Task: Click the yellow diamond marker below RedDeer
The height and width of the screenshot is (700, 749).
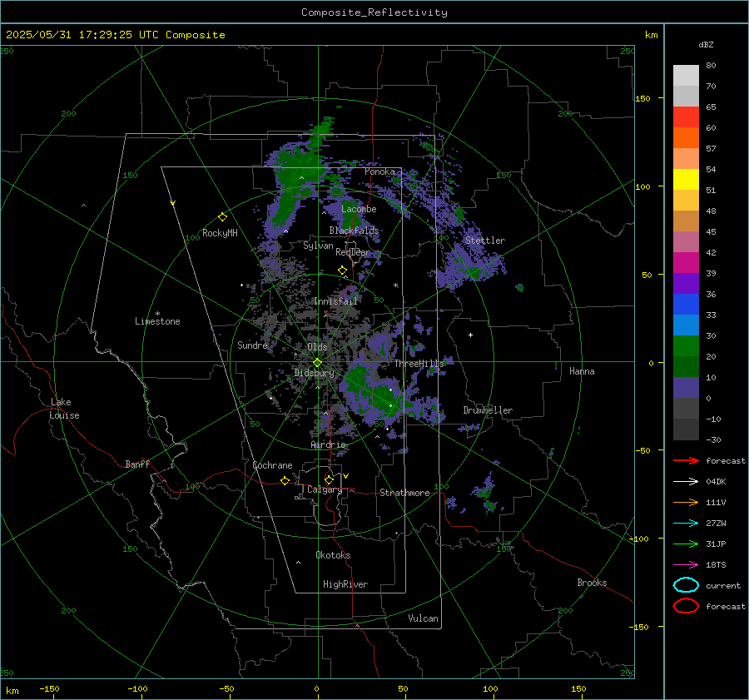Action: coord(342,271)
